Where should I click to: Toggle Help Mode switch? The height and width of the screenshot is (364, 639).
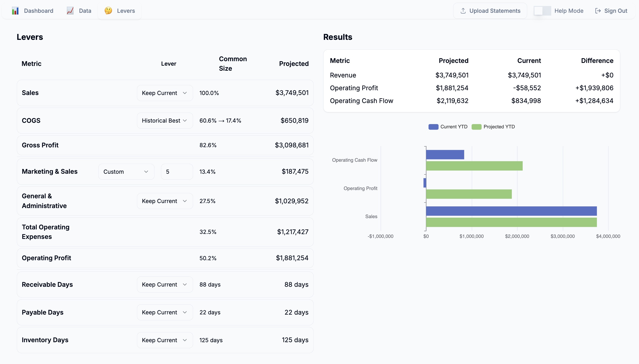[x=542, y=11]
